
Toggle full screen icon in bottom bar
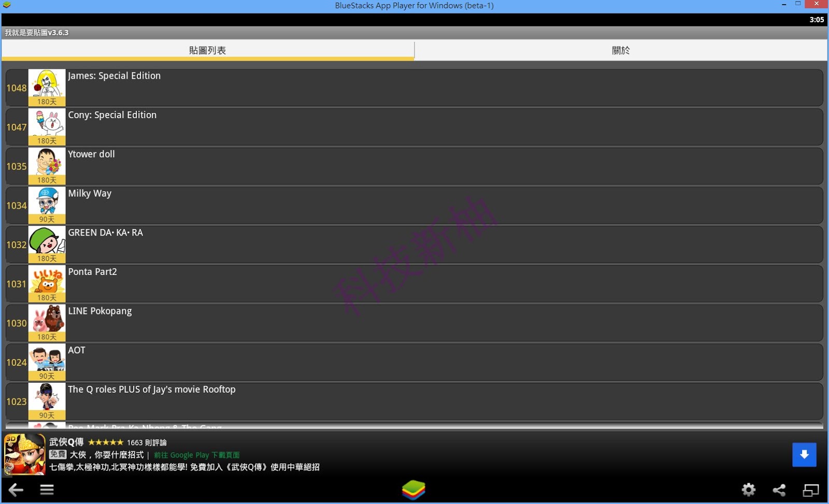tap(811, 489)
